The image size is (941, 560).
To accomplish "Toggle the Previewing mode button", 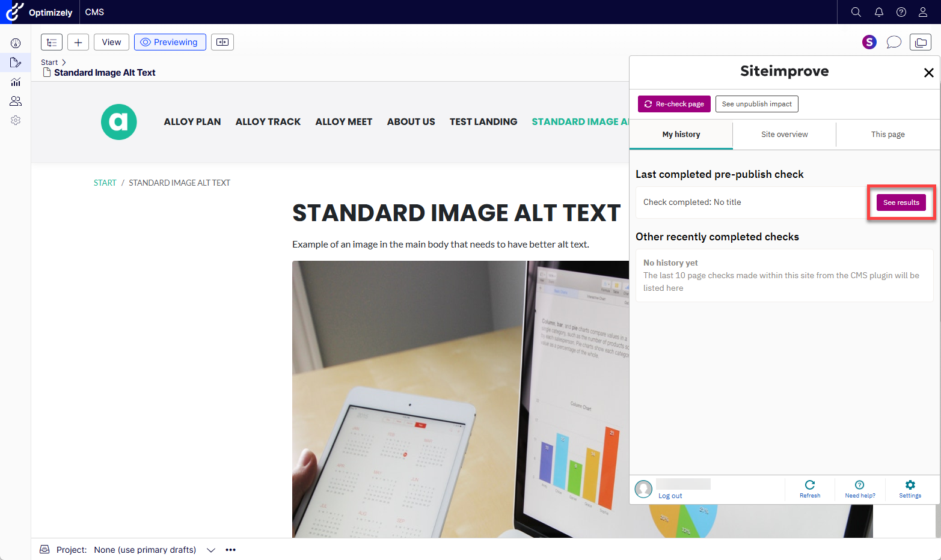I will (170, 42).
